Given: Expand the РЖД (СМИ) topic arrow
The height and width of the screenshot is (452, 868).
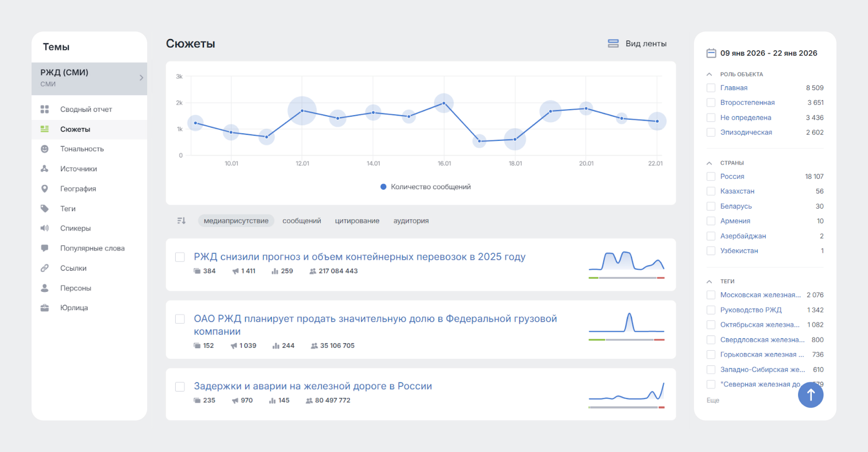Looking at the screenshot, I should (141, 78).
